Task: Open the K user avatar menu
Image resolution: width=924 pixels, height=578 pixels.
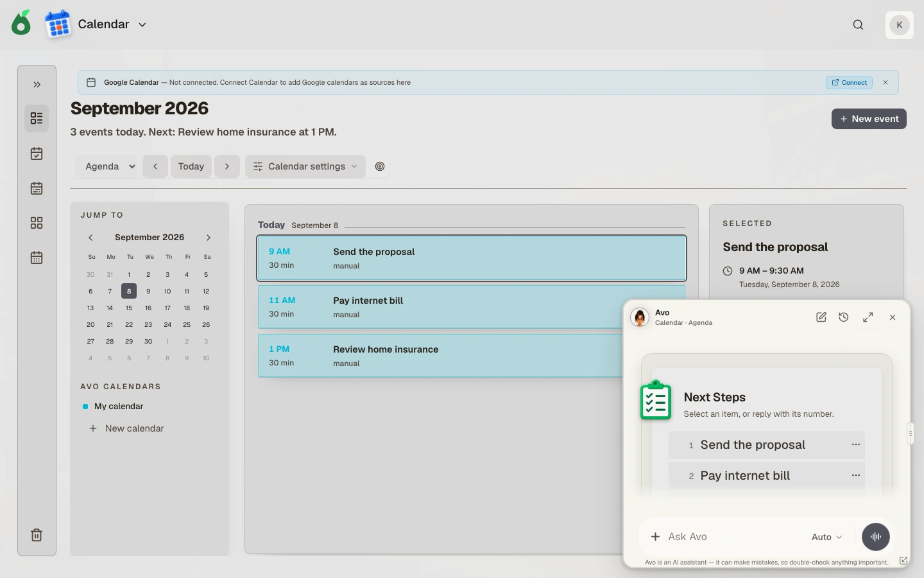Action: click(x=900, y=25)
